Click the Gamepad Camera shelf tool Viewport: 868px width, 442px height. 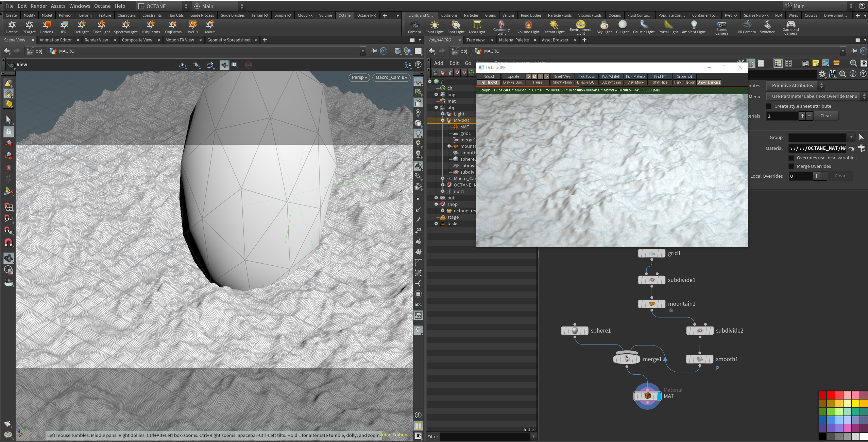(x=790, y=26)
